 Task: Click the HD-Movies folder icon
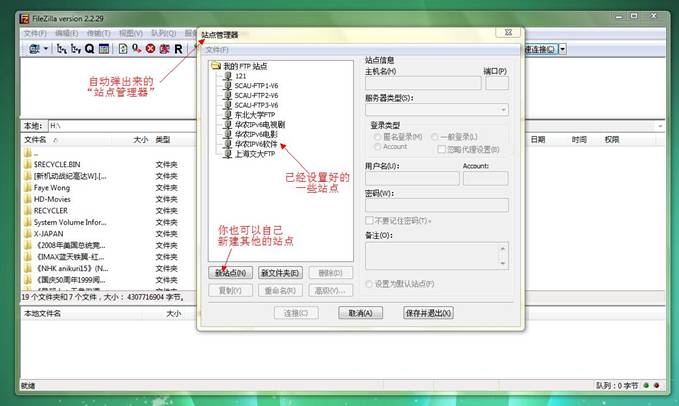click(x=28, y=199)
